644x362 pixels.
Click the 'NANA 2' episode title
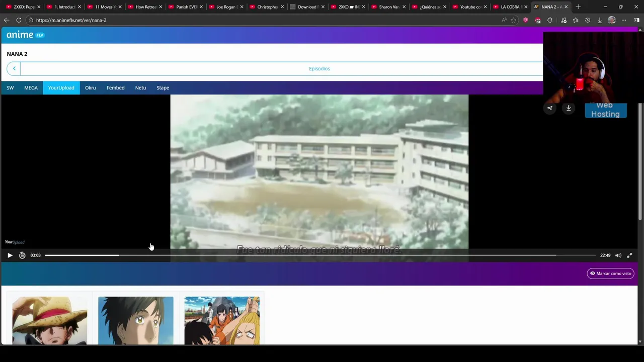pyautogui.click(x=17, y=54)
